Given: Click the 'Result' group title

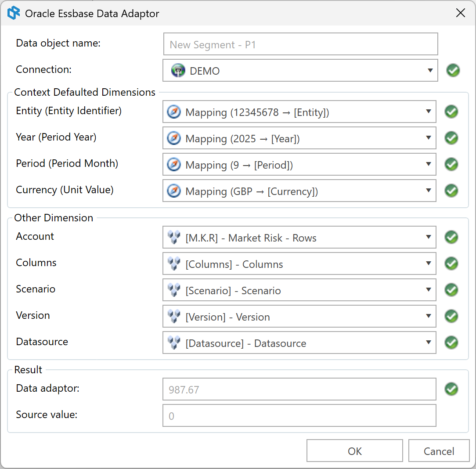Looking at the screenshot, I should (x=28, y=369).
